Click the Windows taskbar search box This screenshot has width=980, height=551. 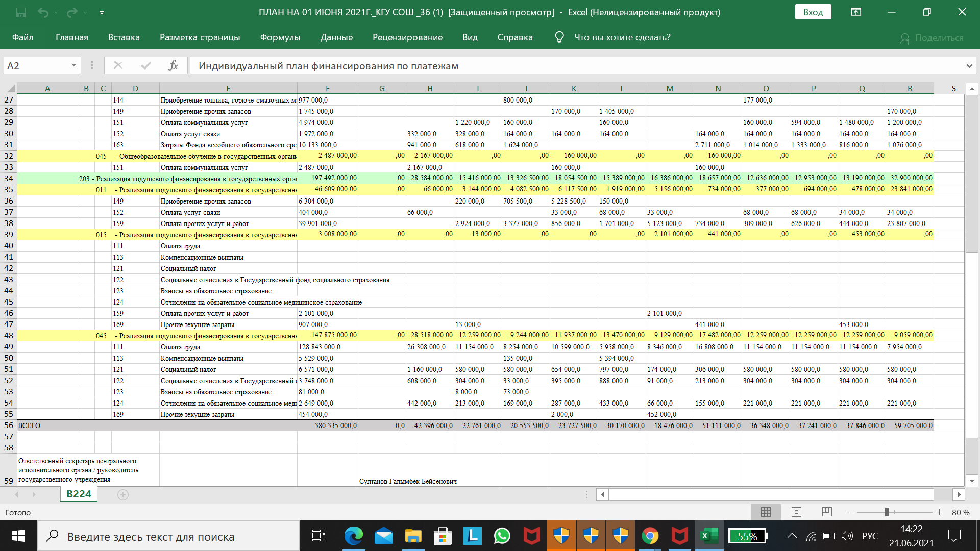[168, 536]
